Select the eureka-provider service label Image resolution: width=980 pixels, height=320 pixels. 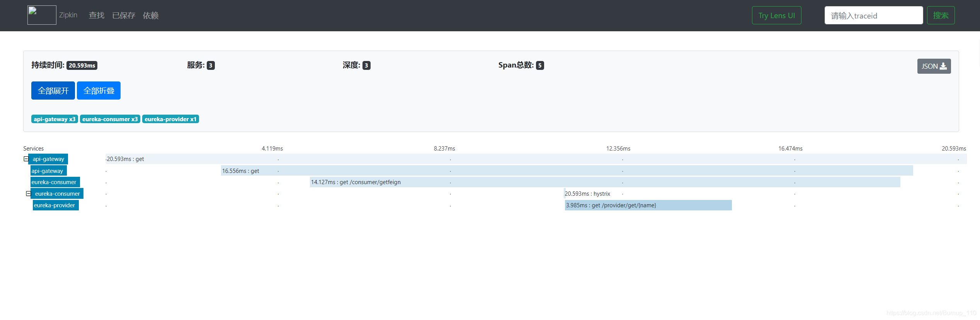tap(55, 205)
